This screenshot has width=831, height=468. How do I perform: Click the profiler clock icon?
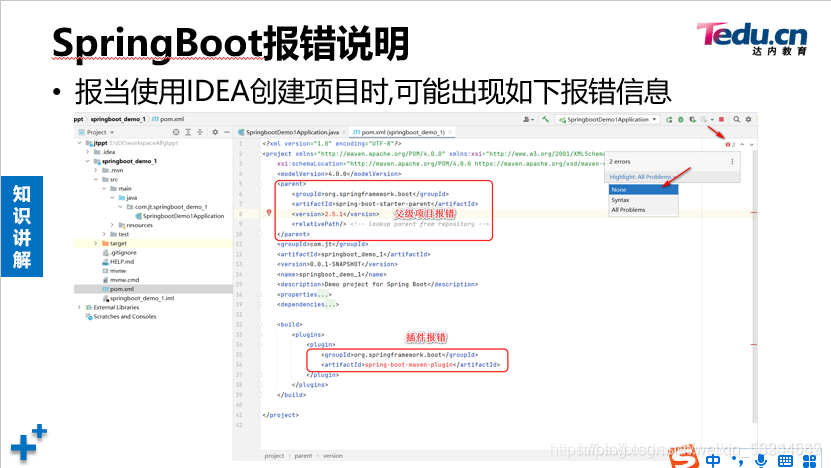click(704, 120)
